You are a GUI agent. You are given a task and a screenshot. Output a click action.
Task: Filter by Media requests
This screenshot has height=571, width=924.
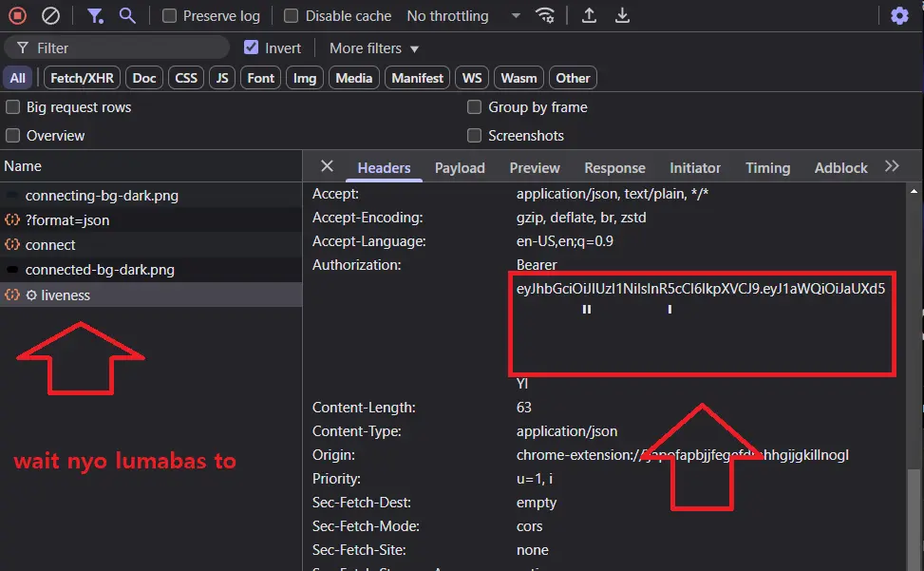pyautogui.click(x=353, y=78)
